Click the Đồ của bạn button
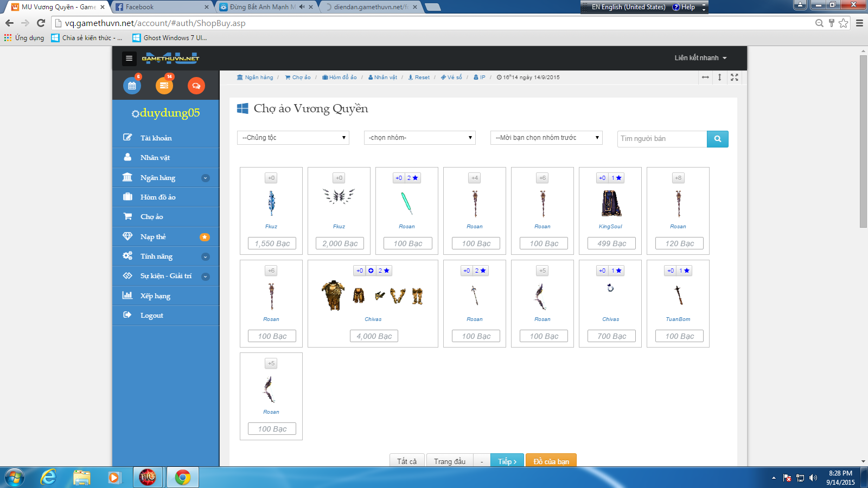The width and height of the screenshot is (868, 488). tap(551, 461)
